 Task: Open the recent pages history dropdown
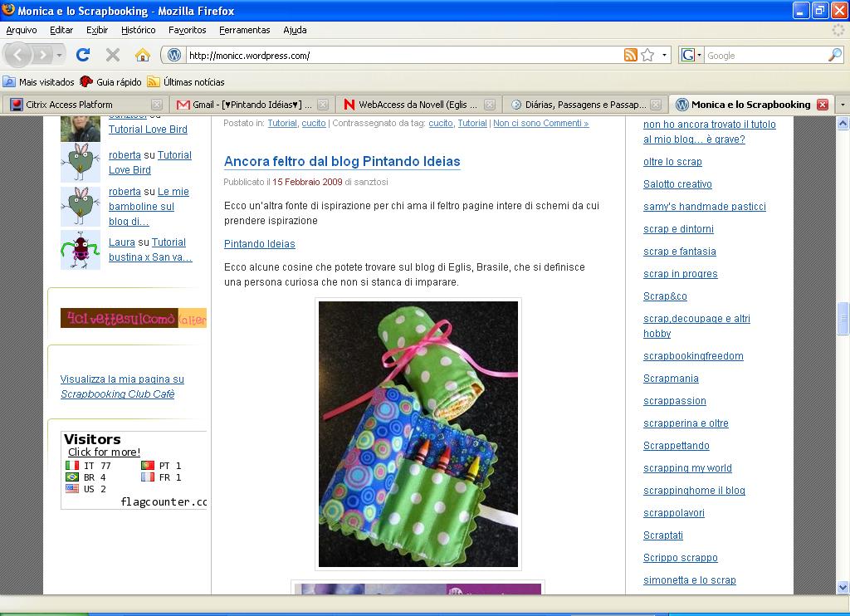point(59,56)
